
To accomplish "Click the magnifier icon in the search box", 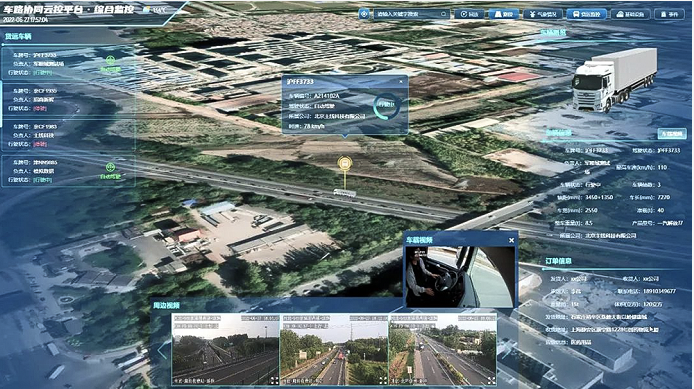I will (443, 14).
